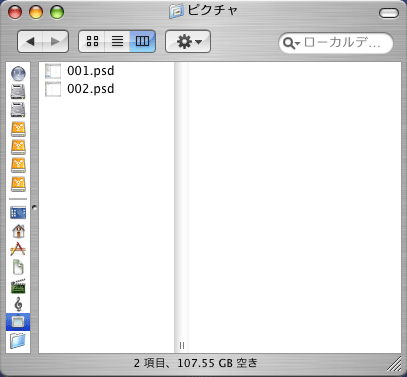Go to the Desktop sidebar icon

click(x=18, y=213)
